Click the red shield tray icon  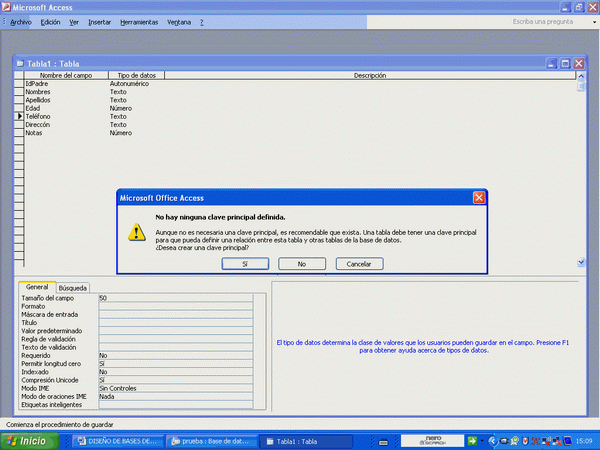pyautogui.click(x=525, y=441)
